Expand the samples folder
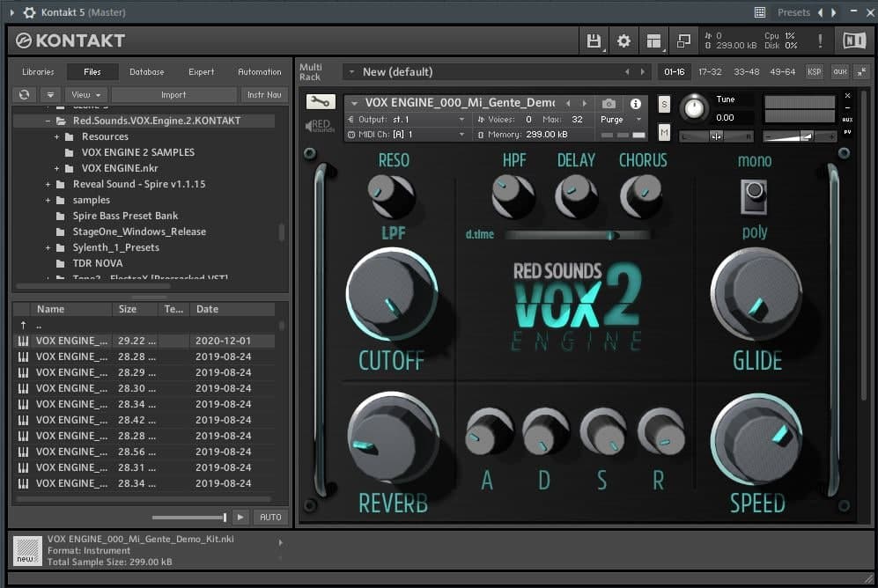 click(48, 201)
